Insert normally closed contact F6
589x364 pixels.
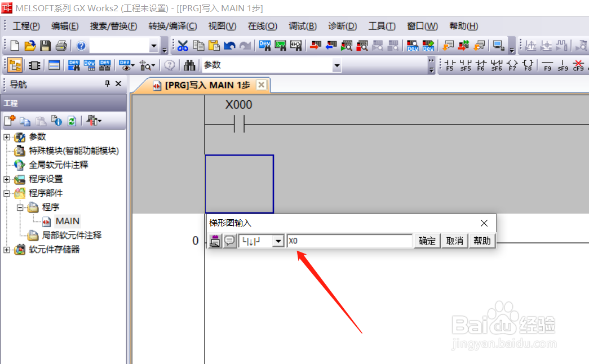[481, 65]
